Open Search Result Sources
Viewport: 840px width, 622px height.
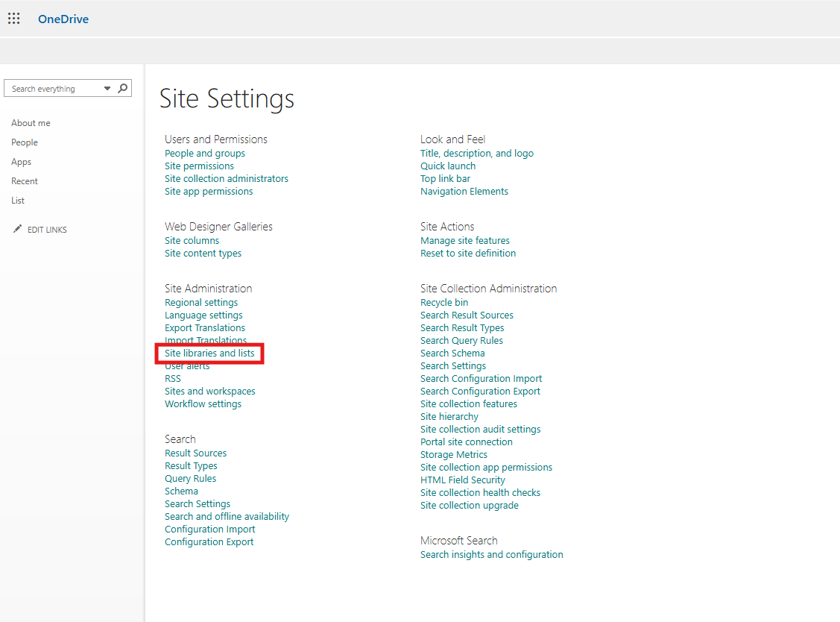coord(467,315)
